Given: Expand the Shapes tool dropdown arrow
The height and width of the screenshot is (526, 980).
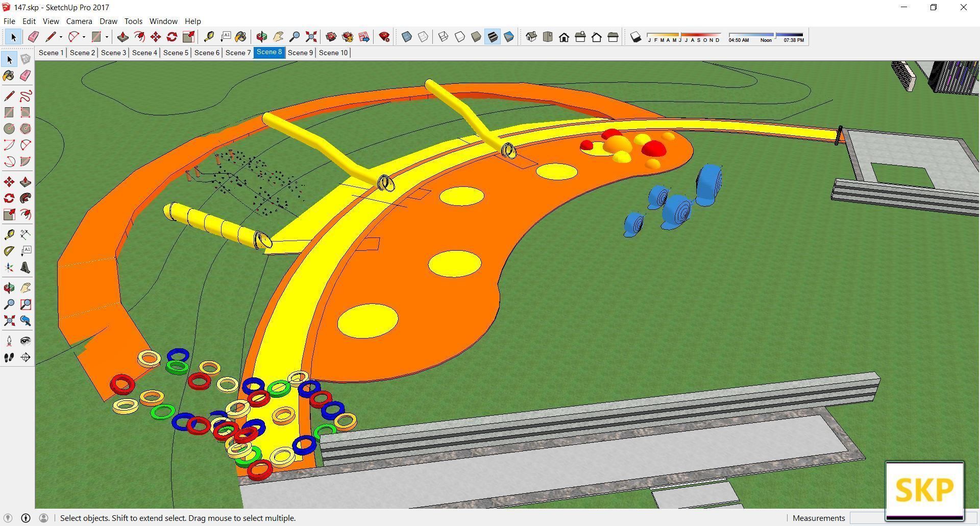Looking at the screenshot, I should 107,37.
